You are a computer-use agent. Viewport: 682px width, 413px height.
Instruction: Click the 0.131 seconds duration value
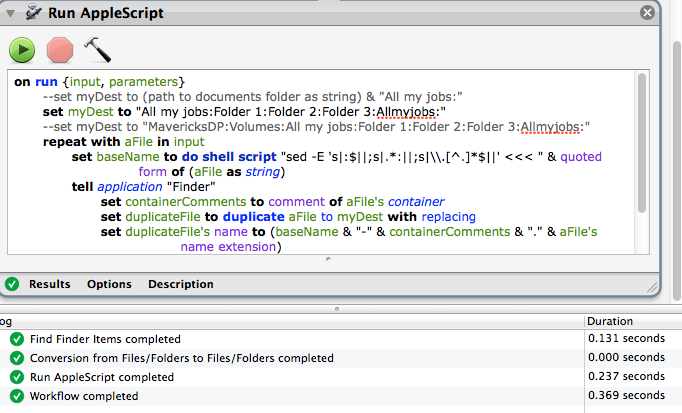click(x=626, y=339)
